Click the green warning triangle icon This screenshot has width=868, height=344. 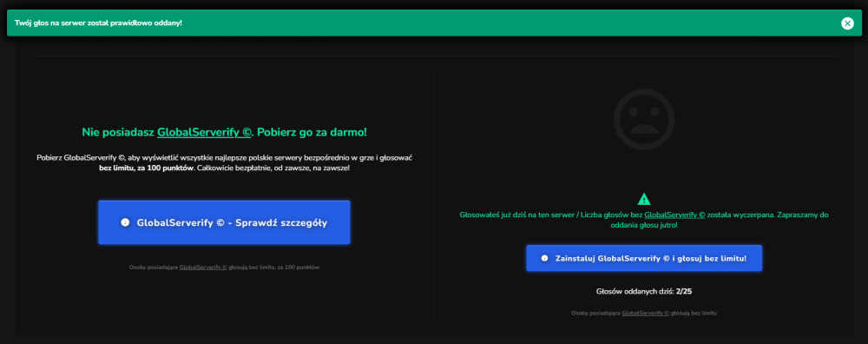(644, 198)
